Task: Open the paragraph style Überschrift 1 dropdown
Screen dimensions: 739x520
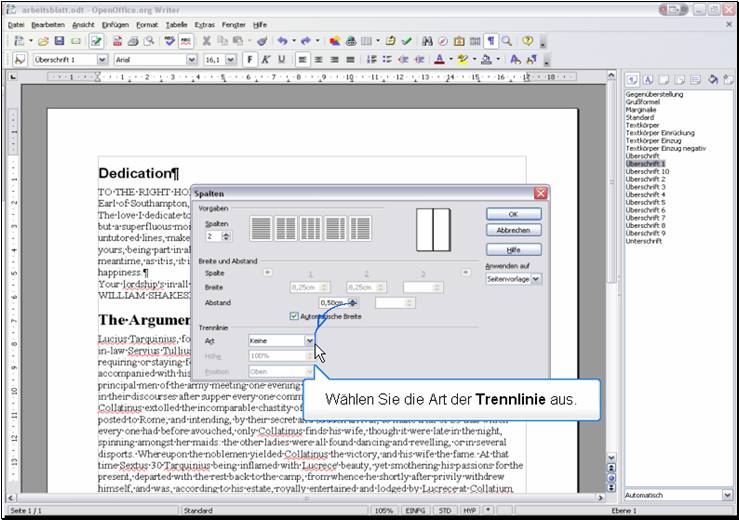Action: [x=102, y=60]
